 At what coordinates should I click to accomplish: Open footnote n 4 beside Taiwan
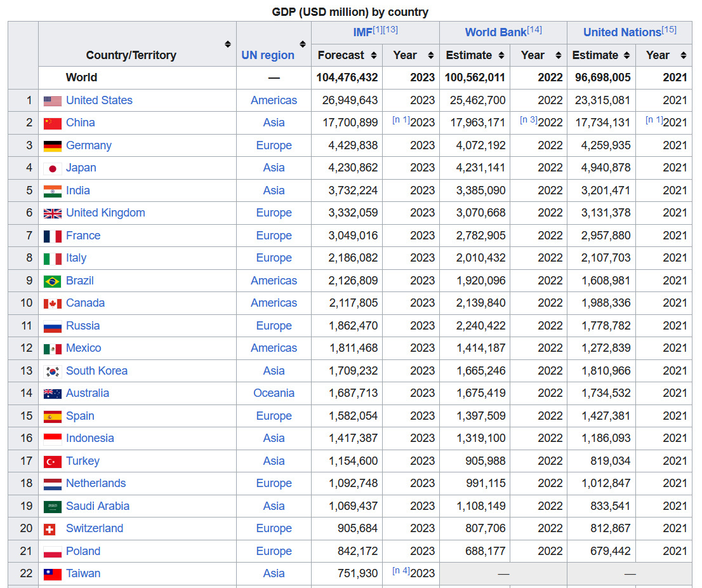[x=401, y=571]
